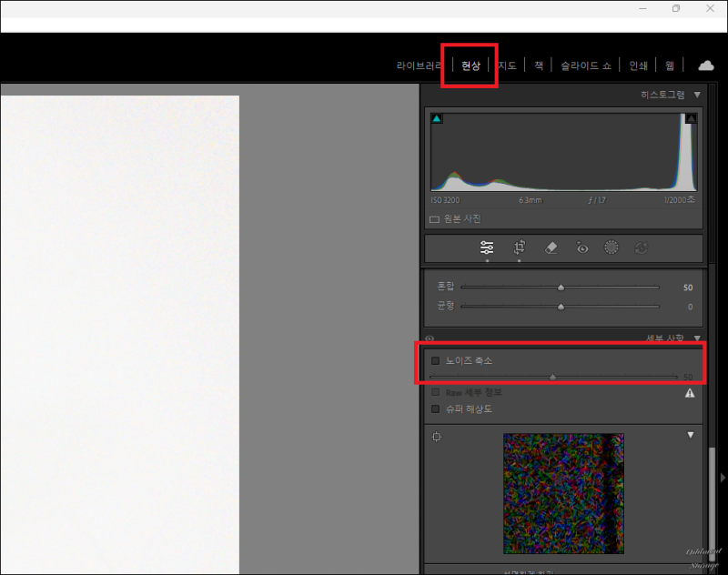Toggle the 세부 사항 panel eye switch

[x=430, y=338]
